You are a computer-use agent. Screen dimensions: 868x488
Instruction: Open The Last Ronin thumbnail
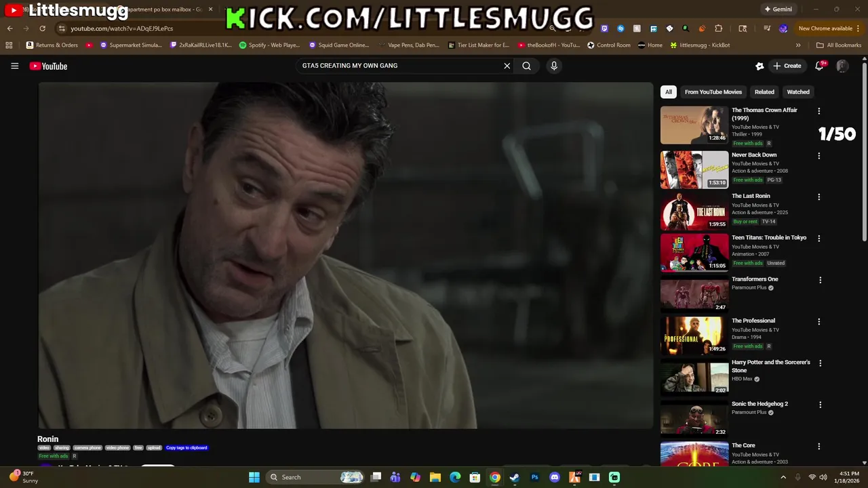click(x=694, y=211)
